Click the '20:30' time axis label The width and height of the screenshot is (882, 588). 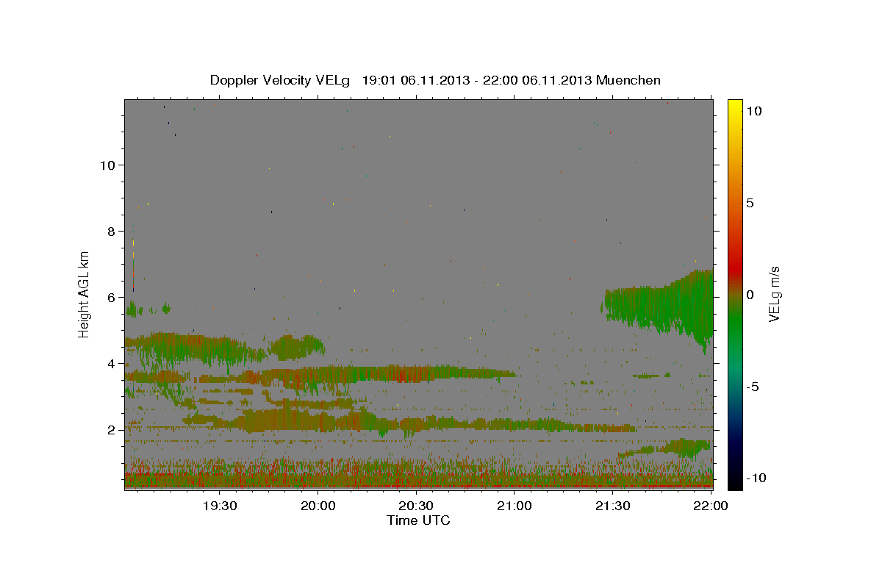(x=416, y=506)
